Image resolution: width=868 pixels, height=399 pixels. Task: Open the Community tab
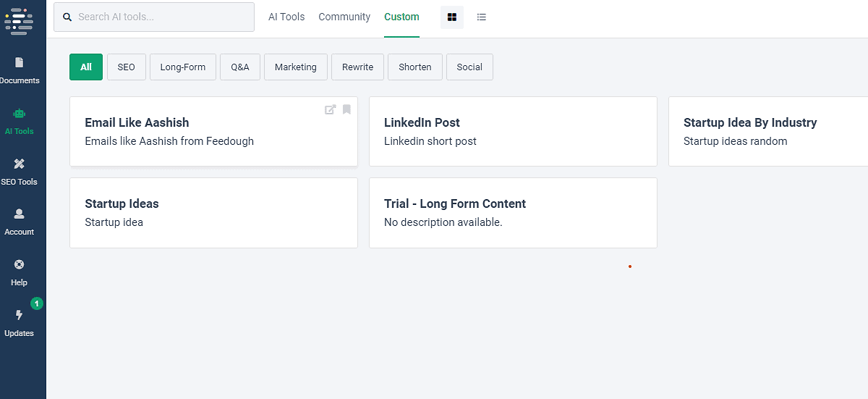pos(344,17)
